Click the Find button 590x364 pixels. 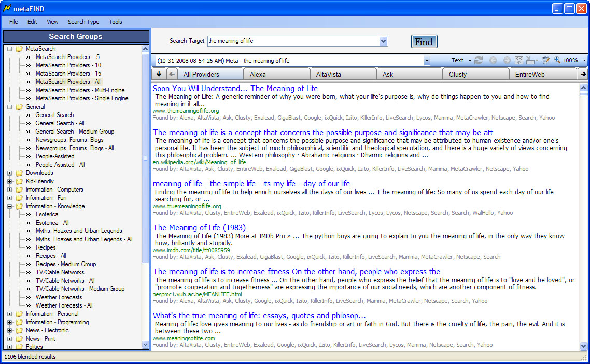click(424, 42)
